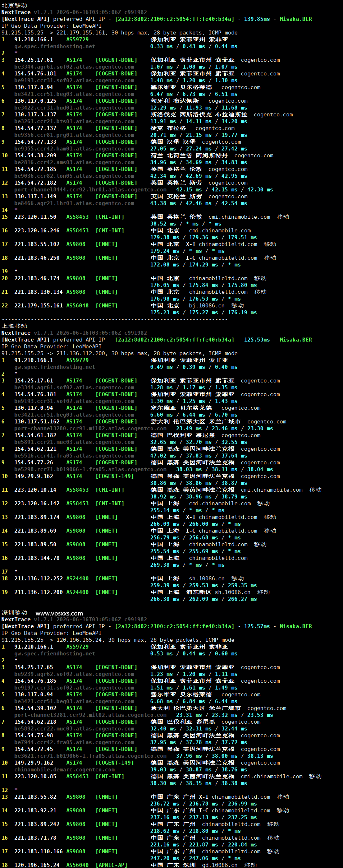
Task: Click the heading text "北京移动"
Action: 14,5
